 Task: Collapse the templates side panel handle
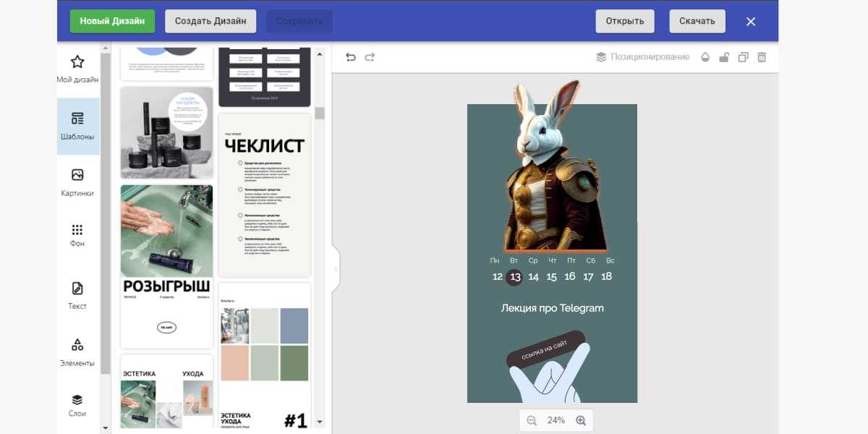tap(335, 269)
